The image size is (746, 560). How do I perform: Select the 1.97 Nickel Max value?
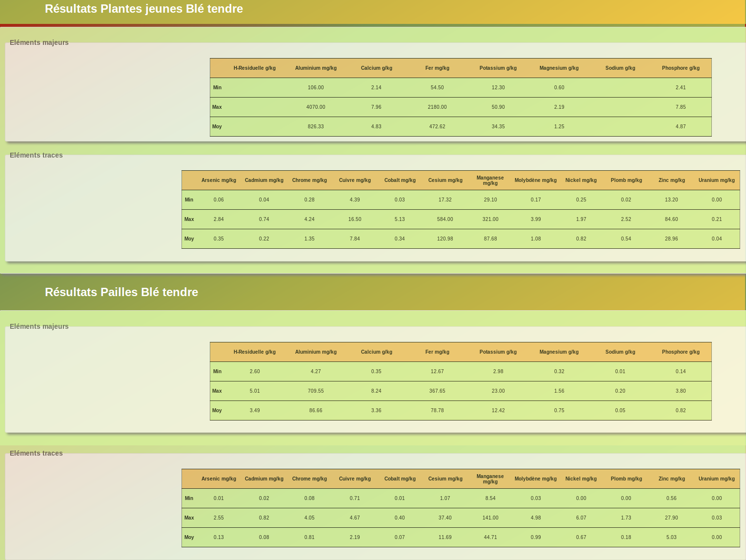[581, 219]
